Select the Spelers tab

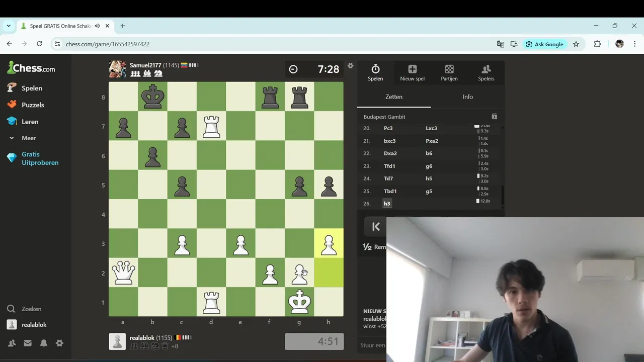pyautogui.click(x=486, y=72)
